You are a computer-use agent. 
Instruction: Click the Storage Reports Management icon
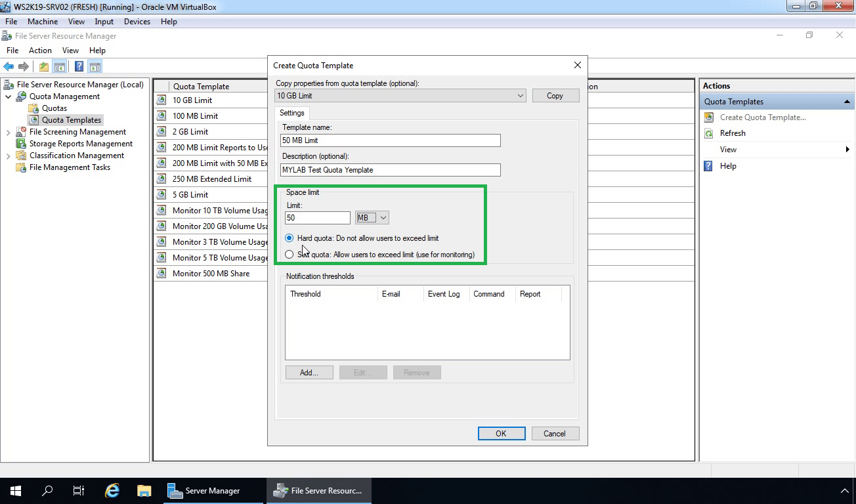[x=21, y=144]
